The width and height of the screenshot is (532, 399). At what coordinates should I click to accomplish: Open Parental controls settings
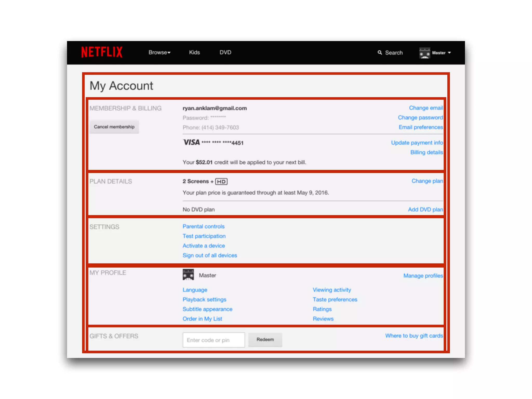pos(203,227)
